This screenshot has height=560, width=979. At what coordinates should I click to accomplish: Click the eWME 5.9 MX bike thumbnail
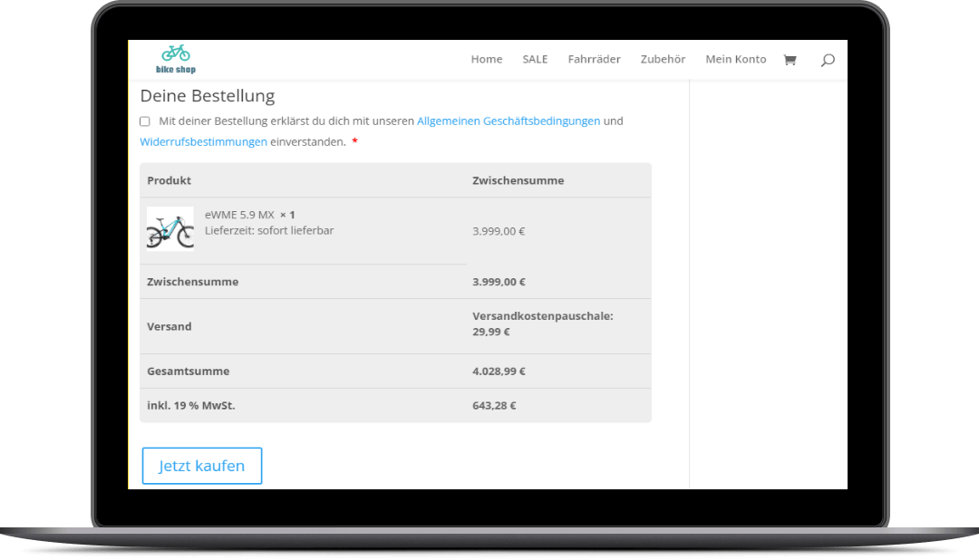[x=170, y=229]
